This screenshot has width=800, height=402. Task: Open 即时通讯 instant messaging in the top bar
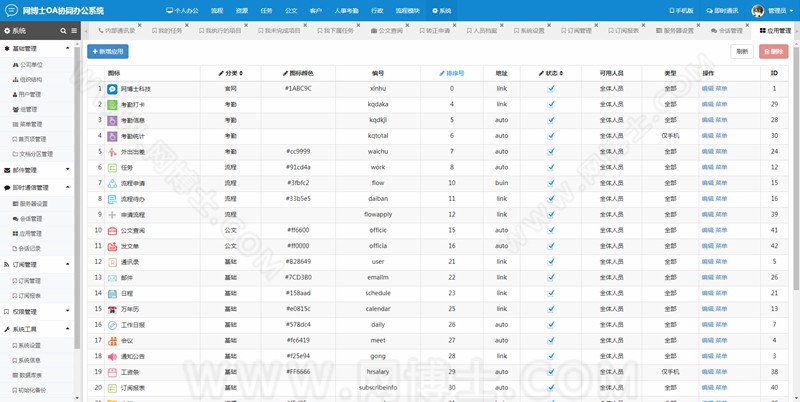tap(722, 11)
